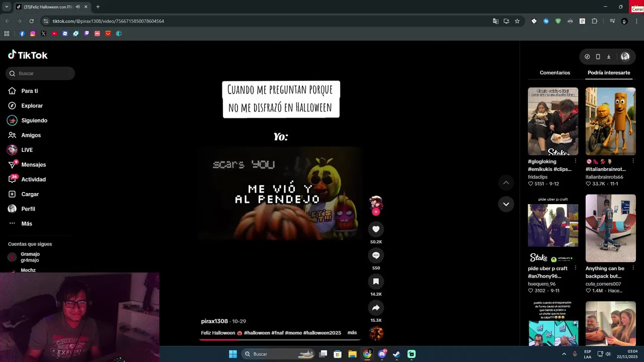Open the fridaclips suggested video thumbnail
Image resolution: width=644 pixels, height=362 pixels.
pos(553,121)
